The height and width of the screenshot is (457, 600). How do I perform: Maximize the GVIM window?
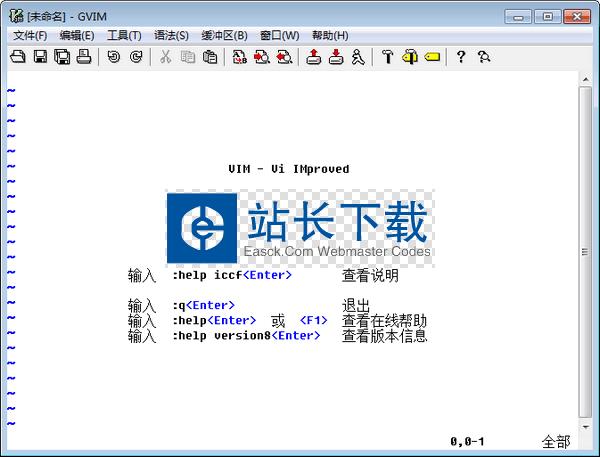pos(548,17)
